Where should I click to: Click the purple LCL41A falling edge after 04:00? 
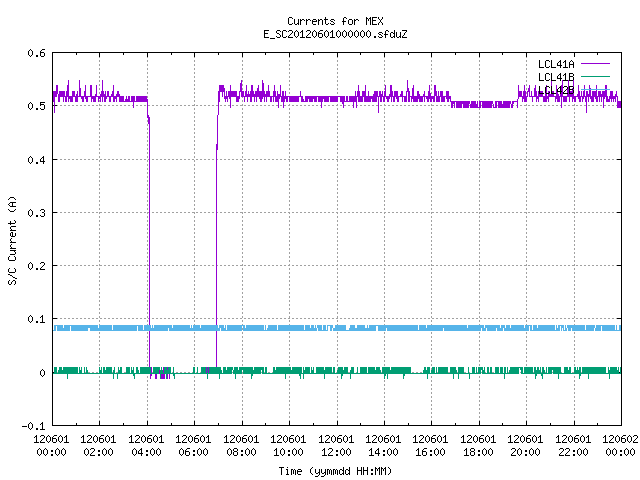[x=149, y=245]
